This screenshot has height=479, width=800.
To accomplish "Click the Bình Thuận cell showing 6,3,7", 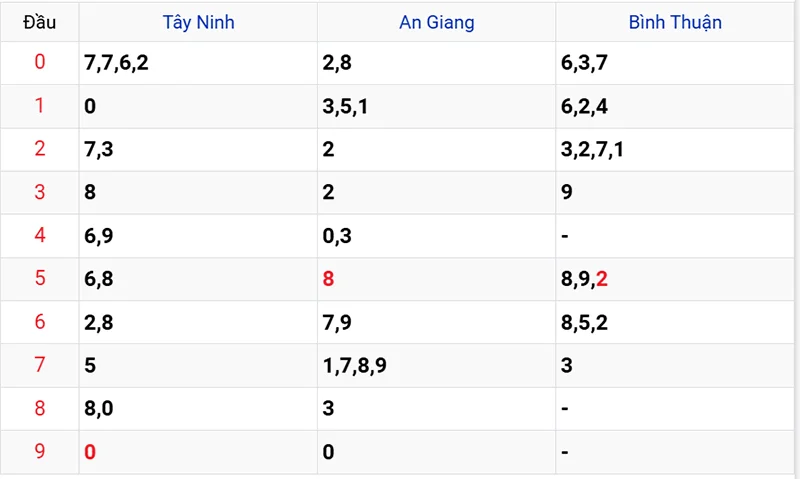I will 674,63.
